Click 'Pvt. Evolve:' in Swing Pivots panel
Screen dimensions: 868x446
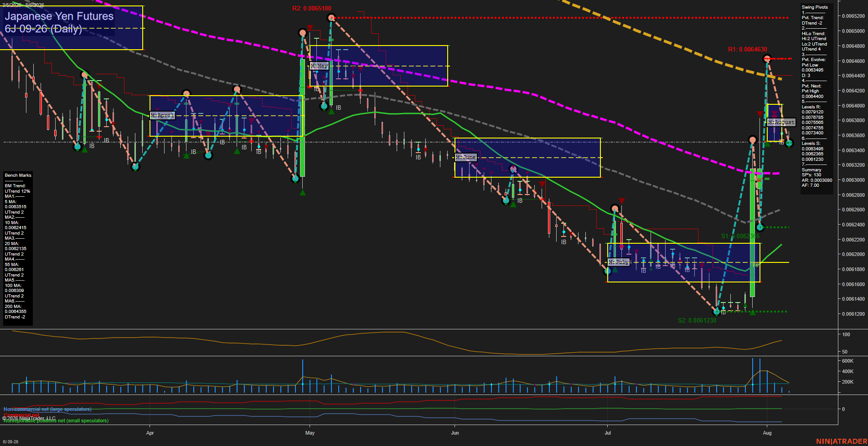[x=814, y=60]
